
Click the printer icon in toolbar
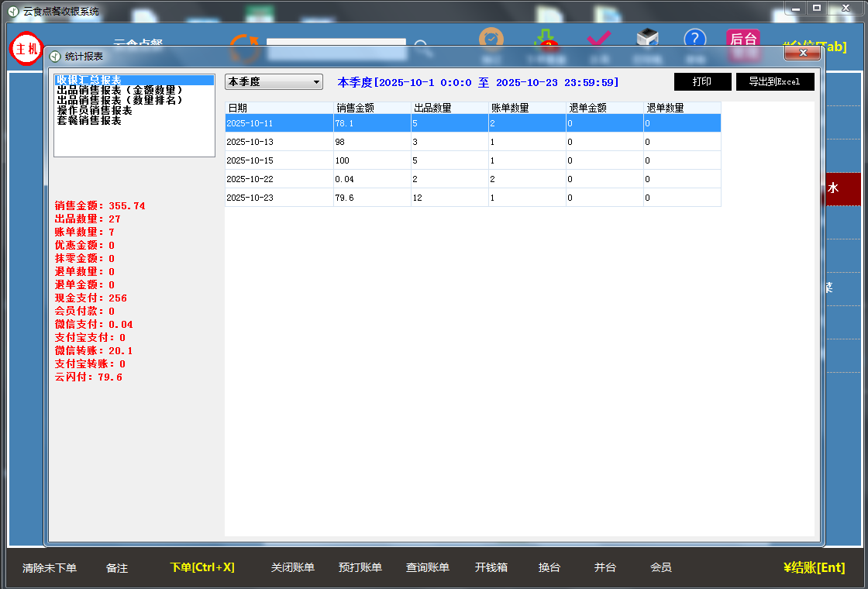click(647, 40)
